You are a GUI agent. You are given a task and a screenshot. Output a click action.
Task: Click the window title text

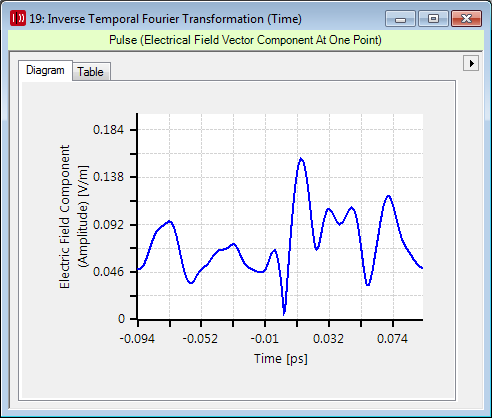(x=165, y=19)
